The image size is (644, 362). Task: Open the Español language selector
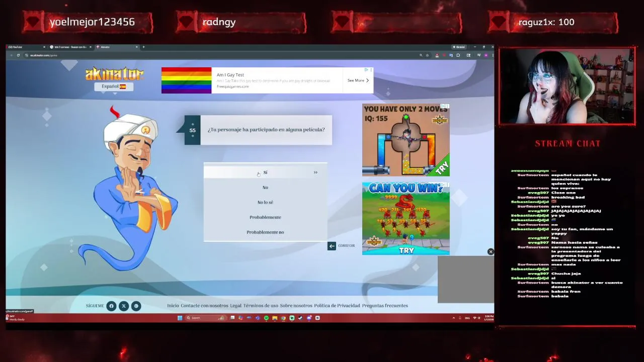point(114,86)
